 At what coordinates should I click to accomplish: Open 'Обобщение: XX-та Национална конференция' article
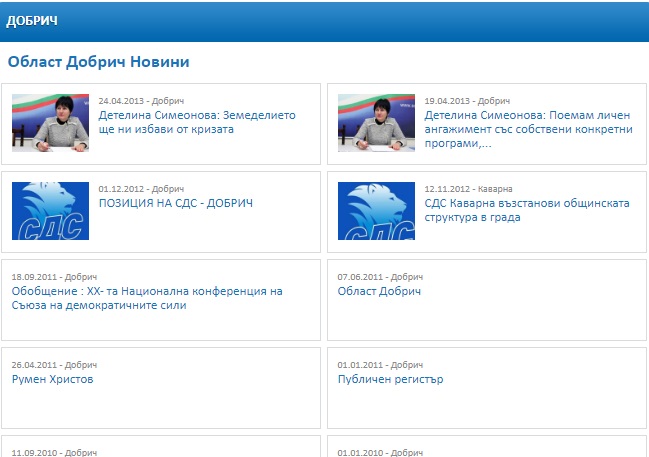(147, 298)
